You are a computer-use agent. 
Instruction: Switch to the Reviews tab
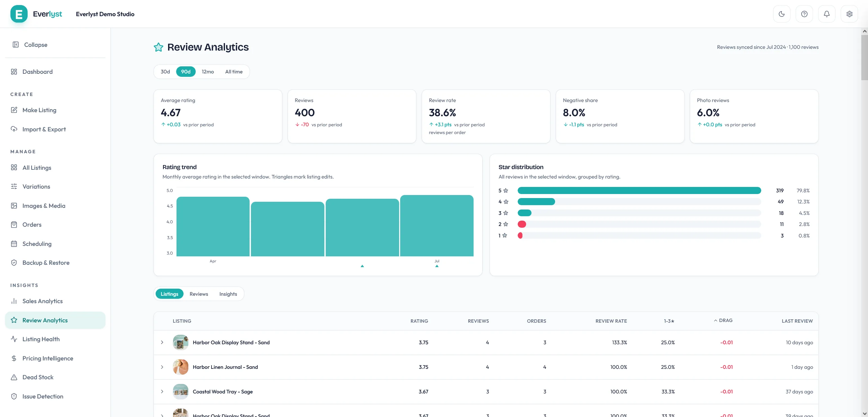[199, 294]
